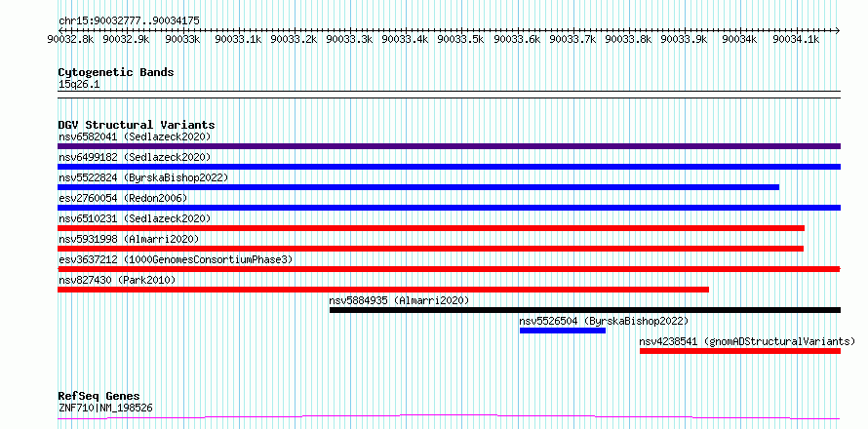The image size is (868, 429).
Task: Click the 90033.3k ruler label
Action: (x=350, y=39)
